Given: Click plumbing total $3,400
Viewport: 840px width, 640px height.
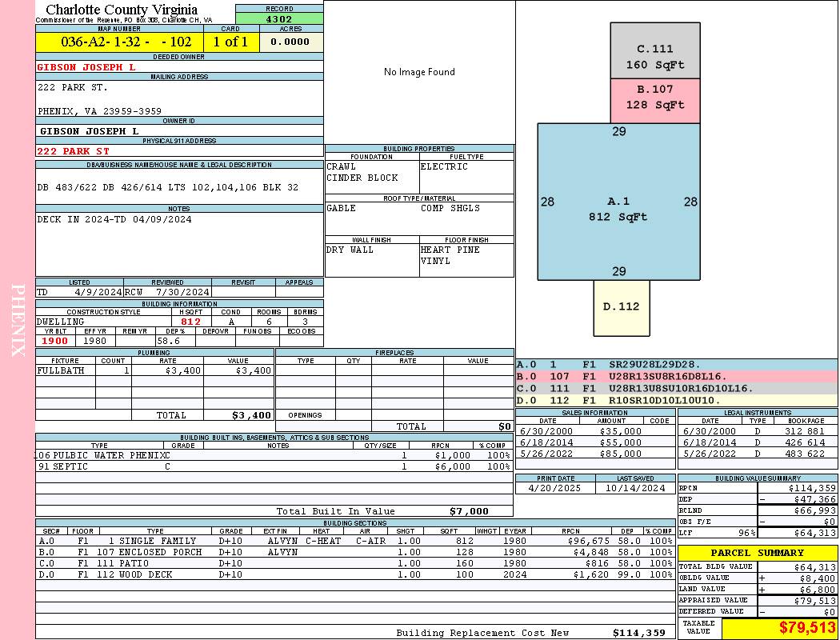Looking at the screenshot, I should coord(251,415).
